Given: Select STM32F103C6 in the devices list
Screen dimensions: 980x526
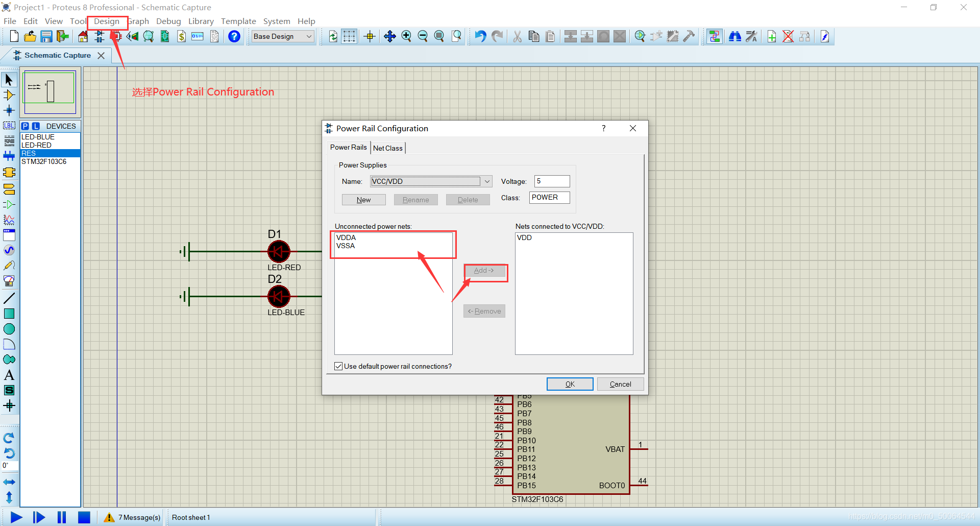Looking at the screenshot, I should click(x=50, y=161).
